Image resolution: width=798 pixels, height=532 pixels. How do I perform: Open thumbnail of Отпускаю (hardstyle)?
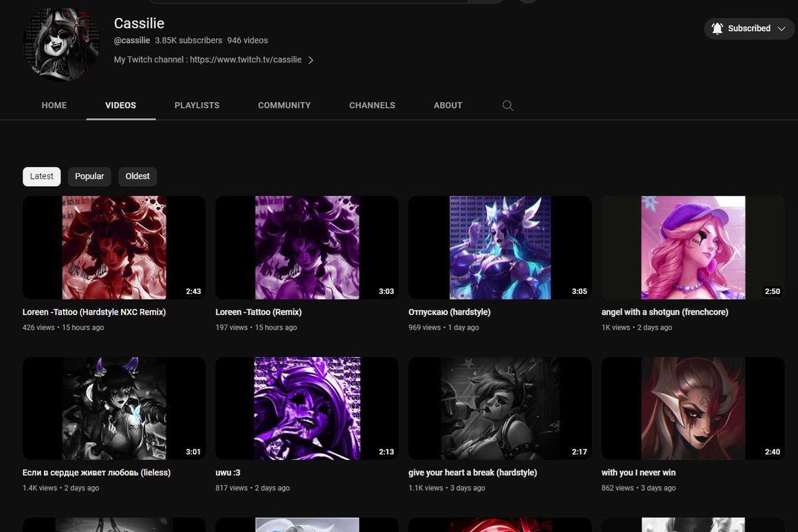500,247
